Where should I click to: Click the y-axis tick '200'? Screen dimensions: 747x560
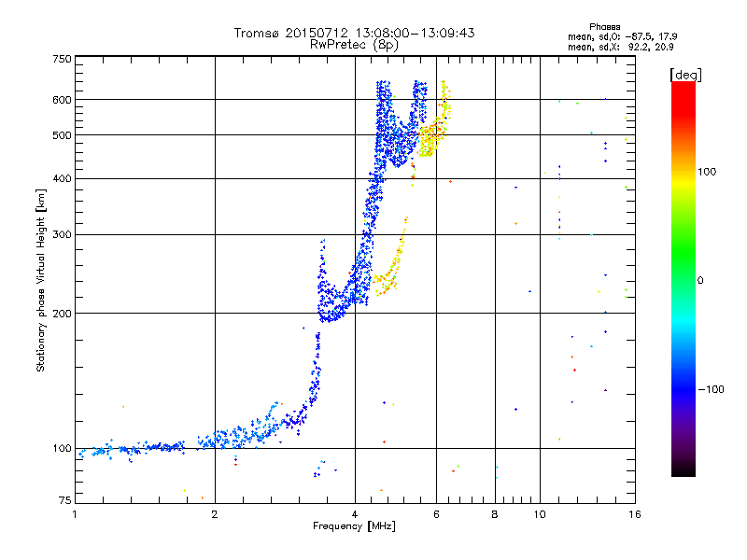coord(63,314)
